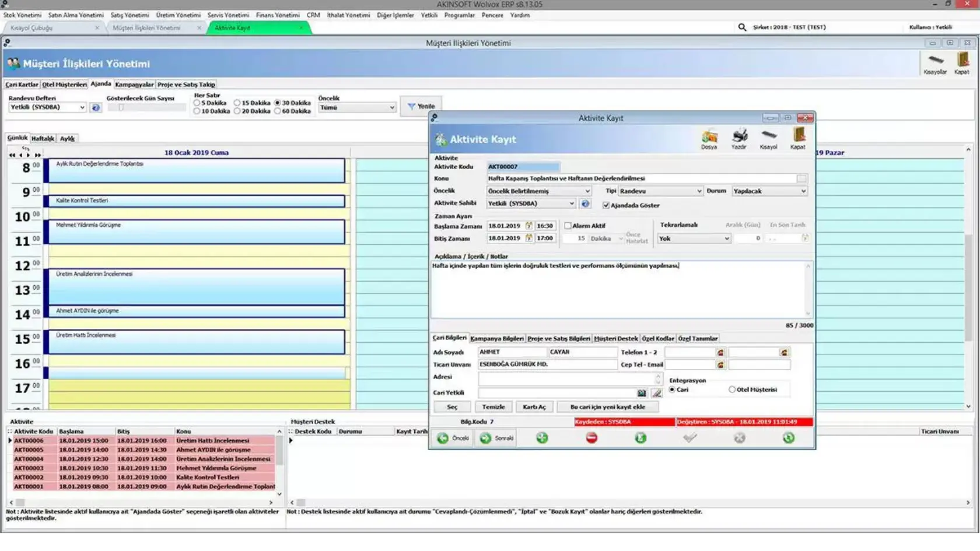Click green save icon in bottom toolbar
This screenshot has width=980, height=551.
click(640, 438)
